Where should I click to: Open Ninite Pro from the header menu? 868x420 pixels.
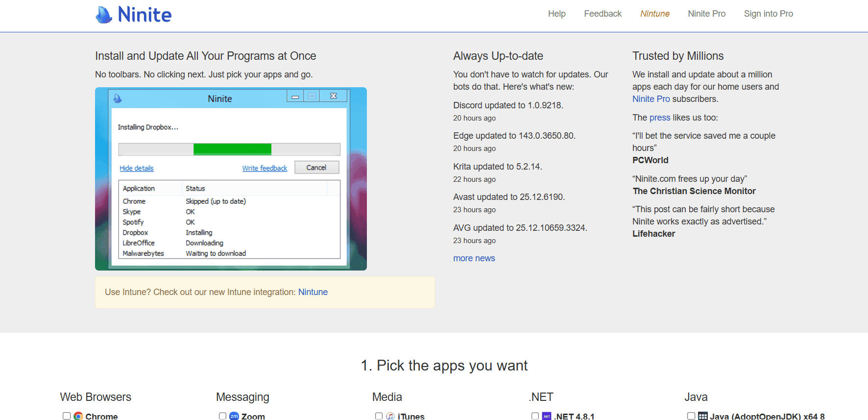point(706,14)
